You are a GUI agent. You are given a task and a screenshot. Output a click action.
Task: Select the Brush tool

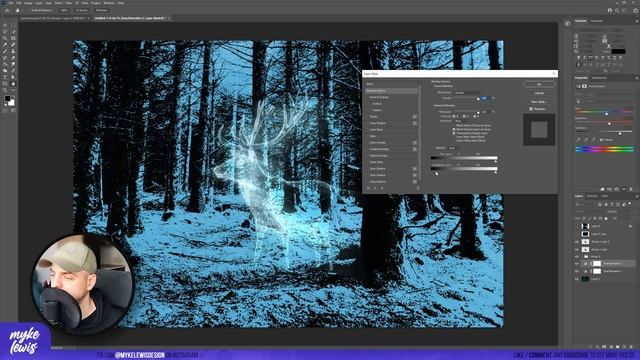5,51
